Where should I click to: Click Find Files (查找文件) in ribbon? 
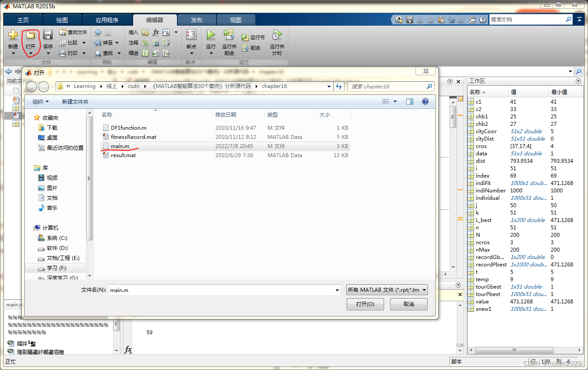[73, 32]
